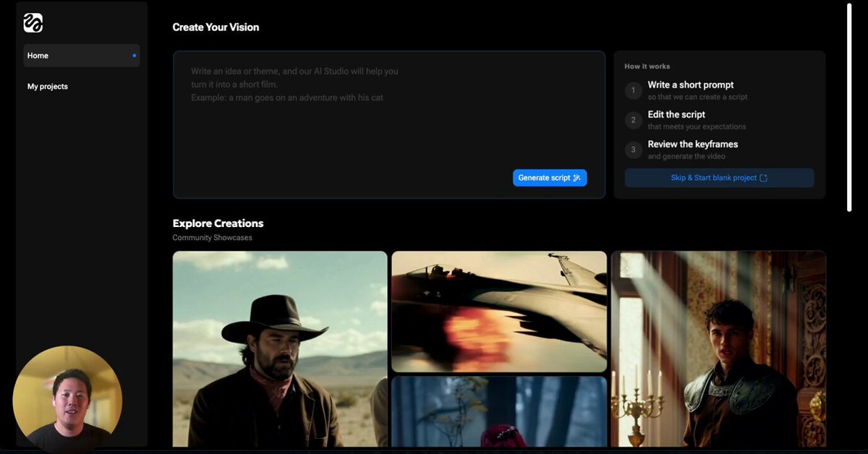Viewport: 868px width, 454px height.
Task: Click "so that we can create a script"
Action: coord(698,97)
